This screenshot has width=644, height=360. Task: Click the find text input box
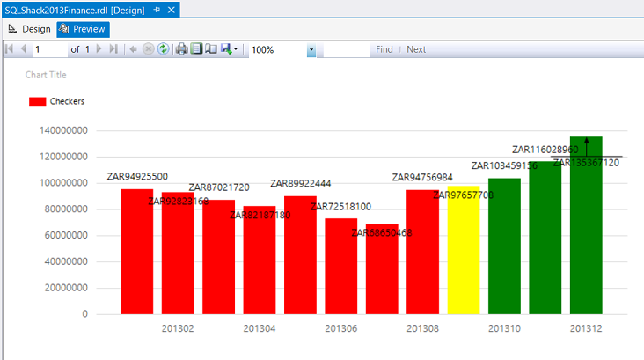(x=347, y=49)
